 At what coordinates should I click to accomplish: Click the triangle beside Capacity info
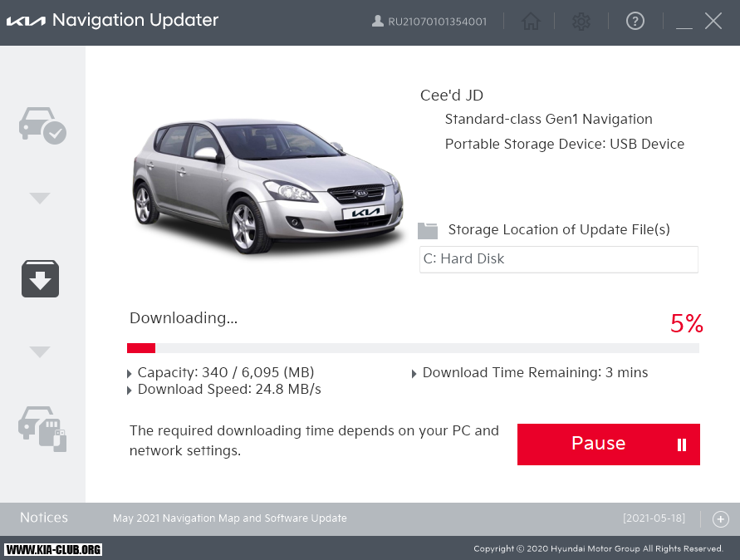(x=130, y=374)
